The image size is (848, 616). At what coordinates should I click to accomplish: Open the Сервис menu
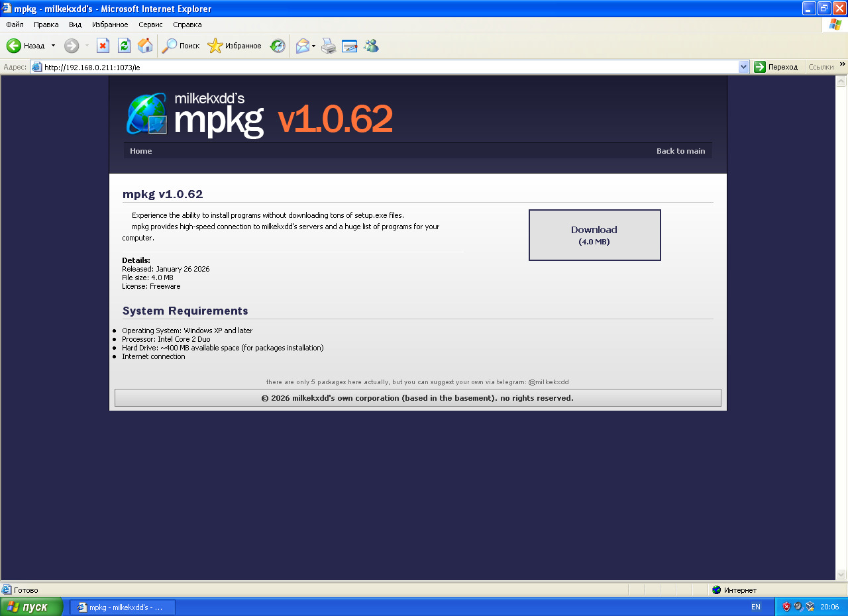[150, 25]
